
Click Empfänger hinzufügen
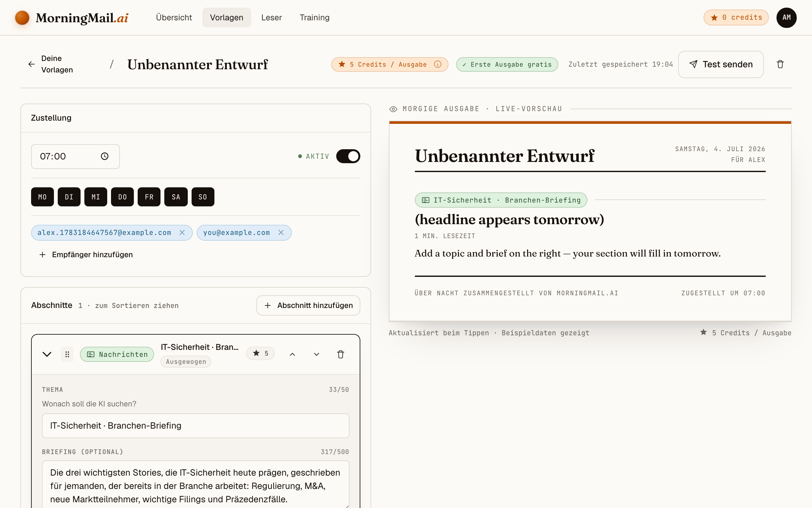tap(86, 255)
